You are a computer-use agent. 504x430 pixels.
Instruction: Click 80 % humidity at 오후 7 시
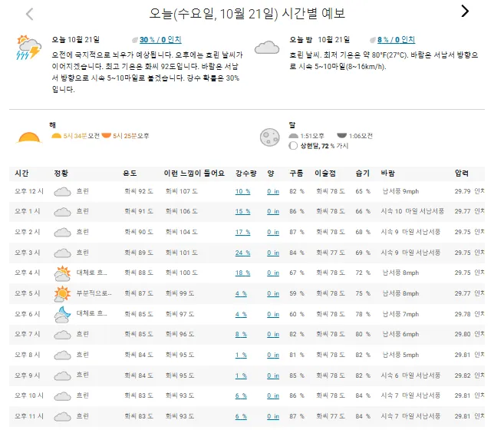click(x=363, y=335)
